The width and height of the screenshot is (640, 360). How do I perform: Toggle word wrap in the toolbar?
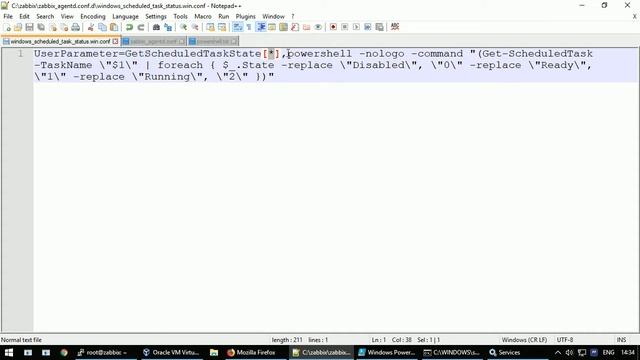pos(238,27)
